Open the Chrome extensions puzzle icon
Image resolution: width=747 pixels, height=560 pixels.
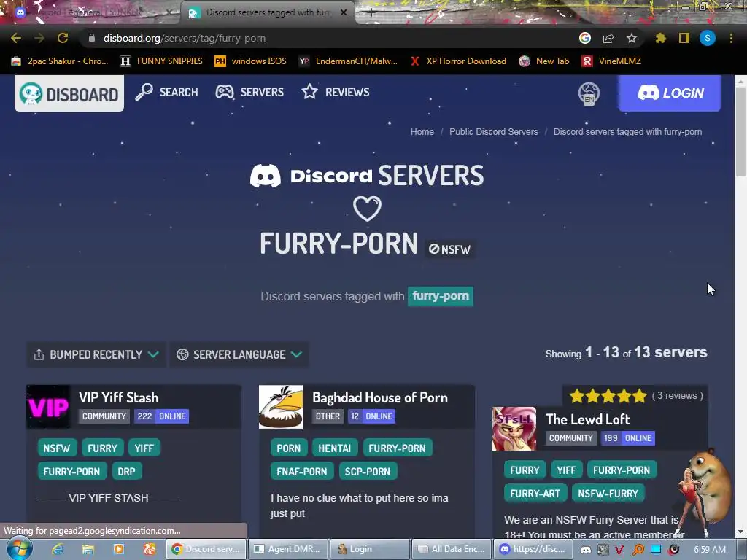(x=660, y=38)
